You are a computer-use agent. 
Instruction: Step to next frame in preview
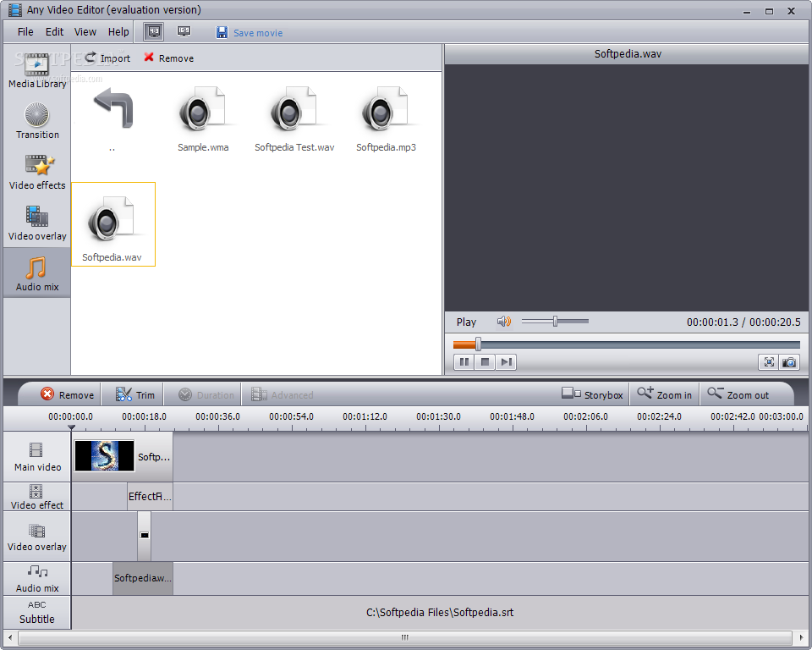tap(506, 361)
